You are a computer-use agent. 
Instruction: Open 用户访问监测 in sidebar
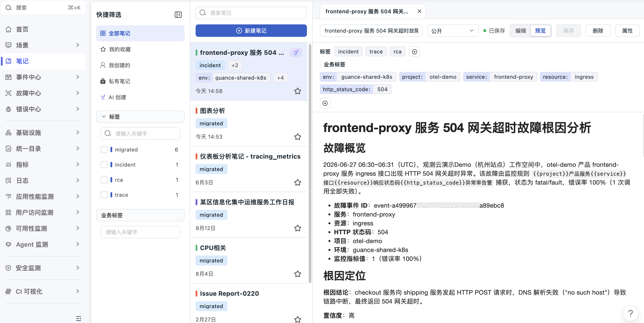point(43,213)
